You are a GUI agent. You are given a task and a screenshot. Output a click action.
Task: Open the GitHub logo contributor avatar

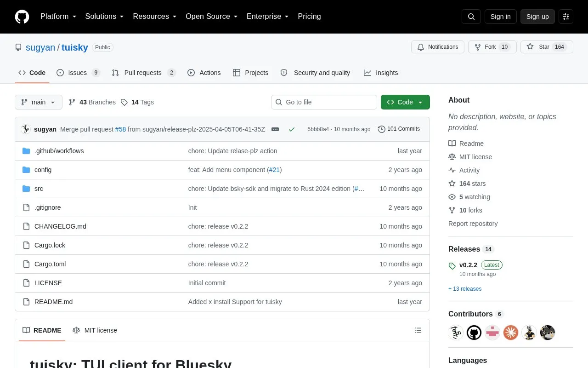(474, 333)
